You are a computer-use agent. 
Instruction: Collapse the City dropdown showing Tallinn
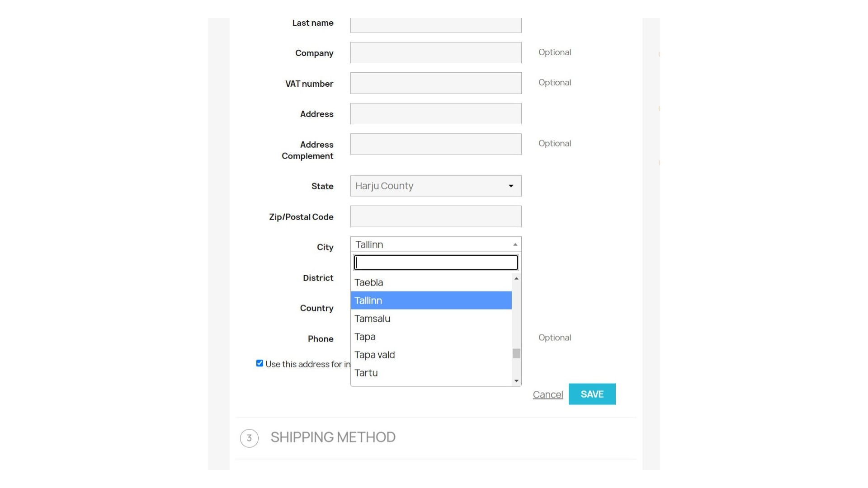coord(435,244)
